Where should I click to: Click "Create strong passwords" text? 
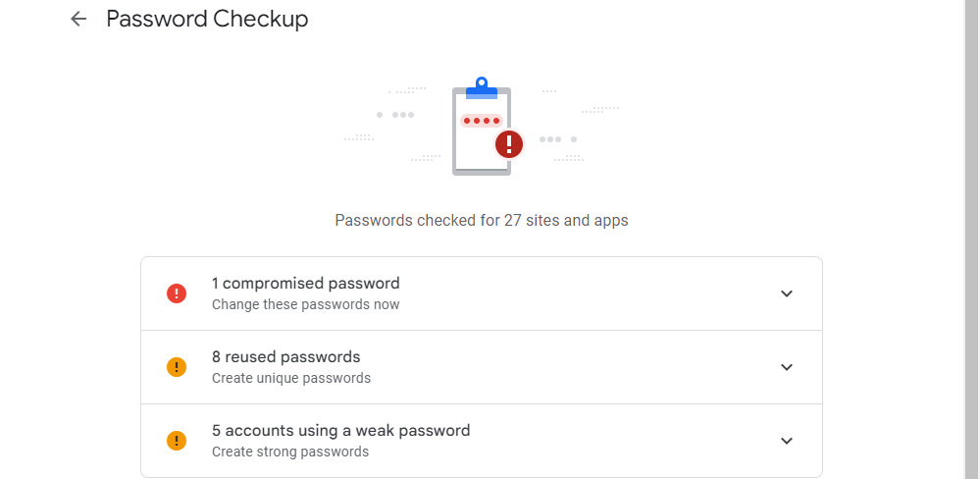point(289,452)
